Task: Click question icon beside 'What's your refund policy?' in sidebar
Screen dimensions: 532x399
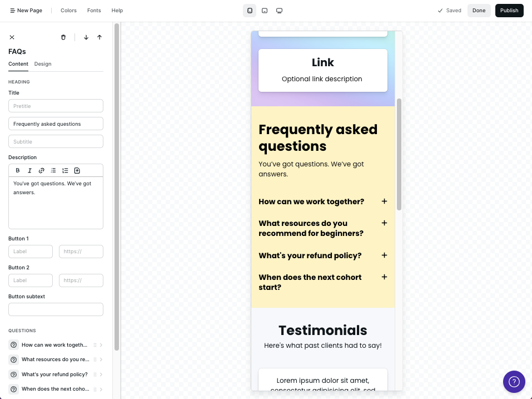Action: [x=13, y=375]
